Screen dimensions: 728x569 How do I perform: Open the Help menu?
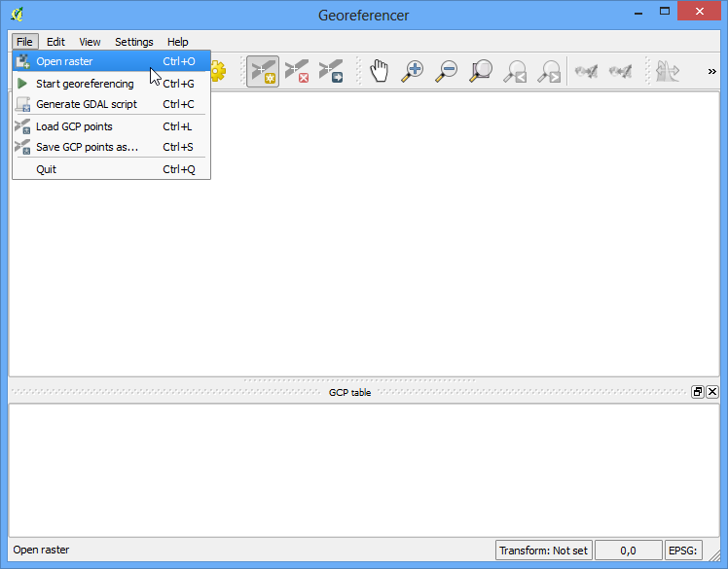(x=178, y=42)
